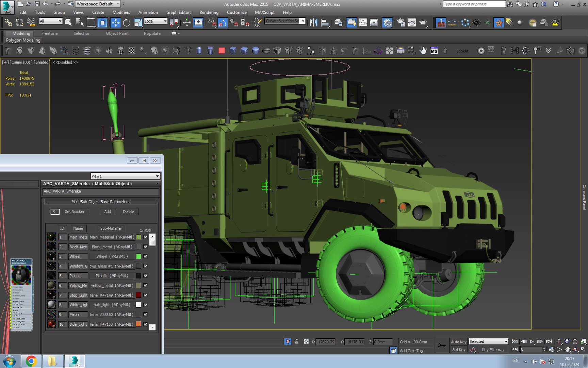The height and width of the screenshot is (368, 588).
Task: Toggle On/Off checkbox for Stop_Light material
Action: (x=146, y=295)
